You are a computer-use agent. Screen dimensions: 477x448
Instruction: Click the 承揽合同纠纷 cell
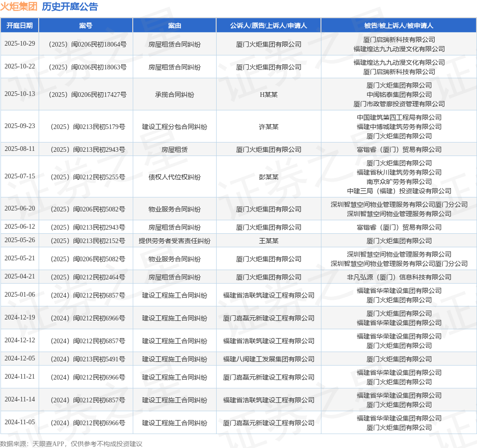pos(174,95)
